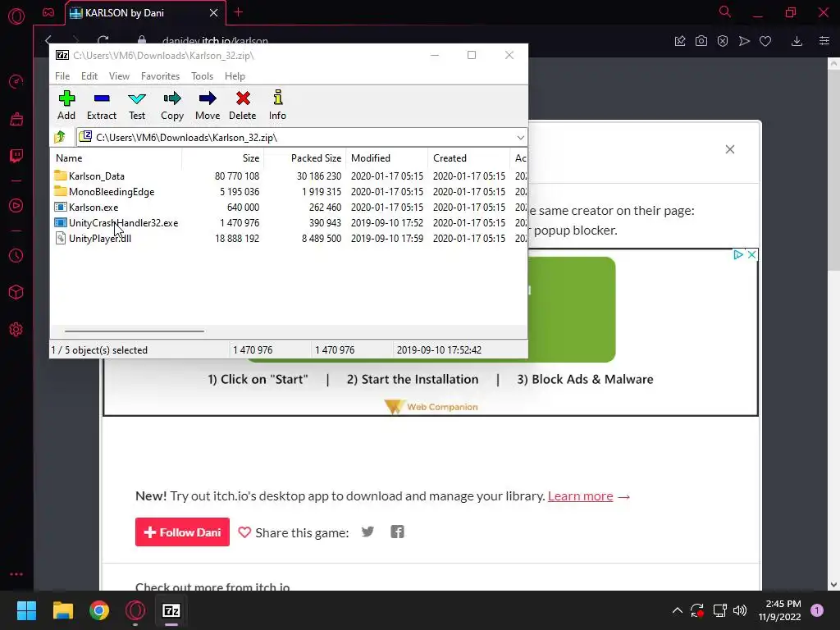Open the browser downloads icon

point(797,41)
